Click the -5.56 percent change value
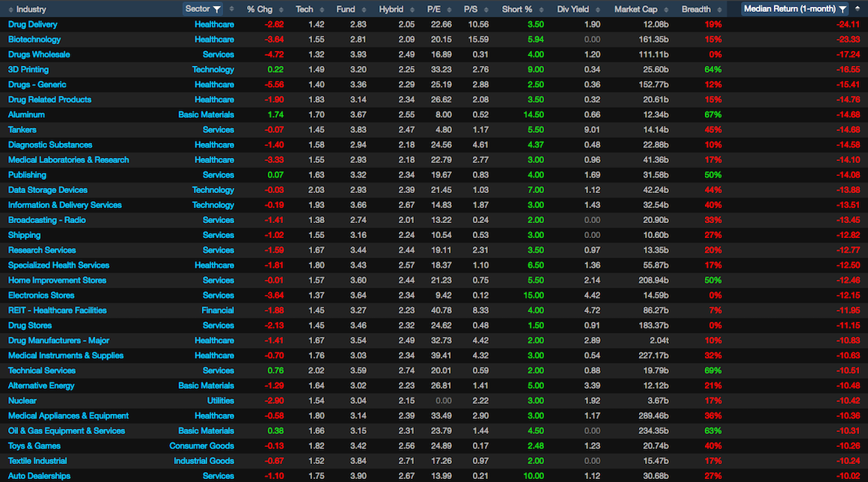The height and width of the screenshot is (482, 868). coord(274,85)
